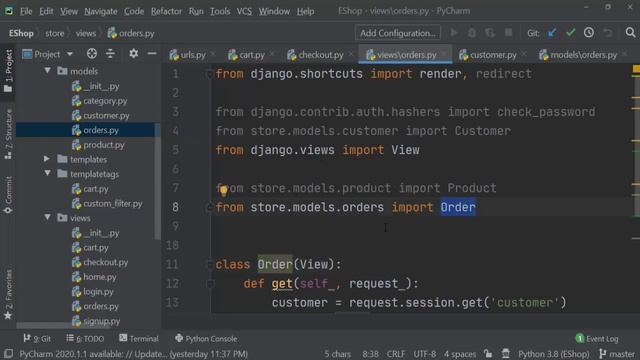The width and height of the screenshot is (640, 360).
Task: Update project with Git blue arrow
Action: click(552, 33)
